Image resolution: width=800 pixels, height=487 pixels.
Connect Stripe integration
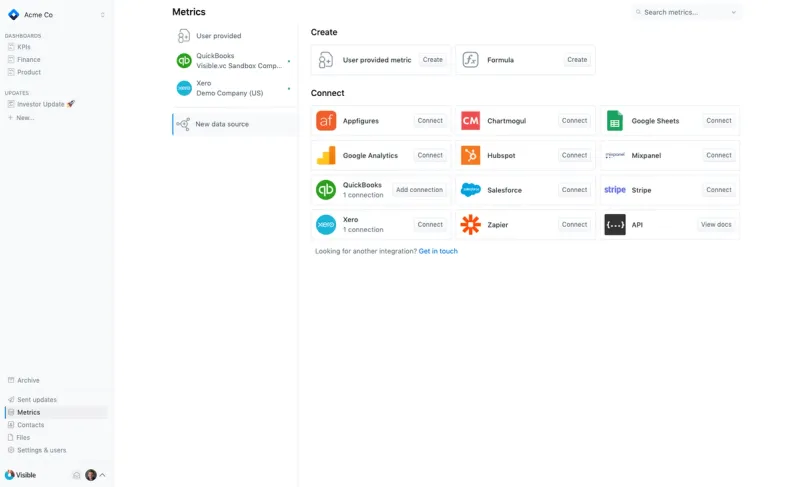(719, 190)
